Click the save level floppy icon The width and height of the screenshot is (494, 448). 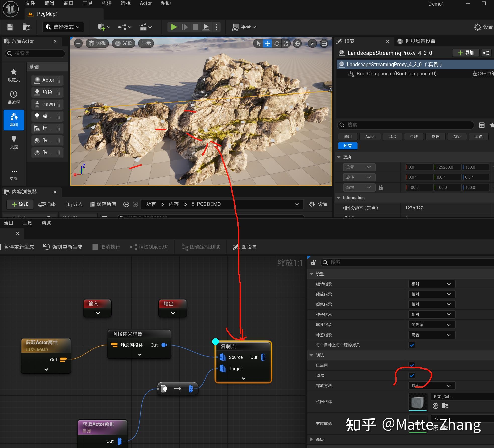[x=10, y=27]
